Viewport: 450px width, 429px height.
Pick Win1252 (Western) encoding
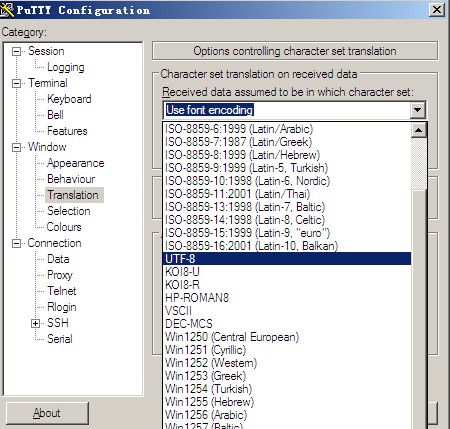coord(287,363)
